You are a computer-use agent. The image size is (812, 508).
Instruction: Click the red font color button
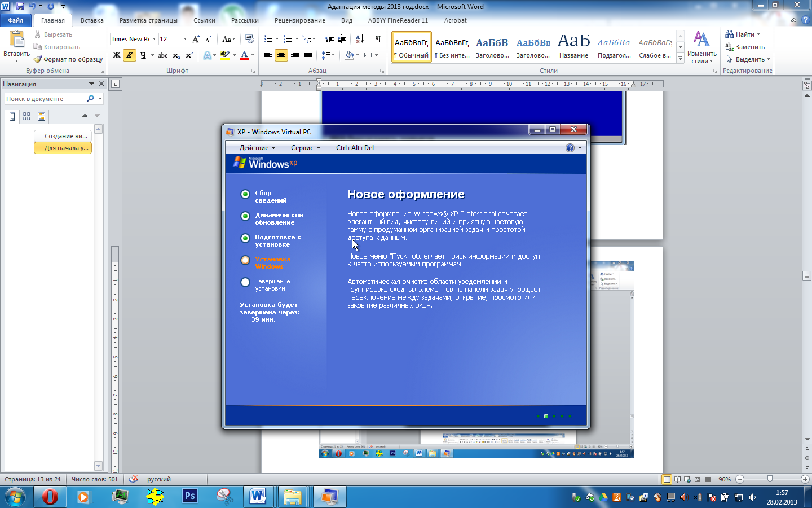click(244, 55)
